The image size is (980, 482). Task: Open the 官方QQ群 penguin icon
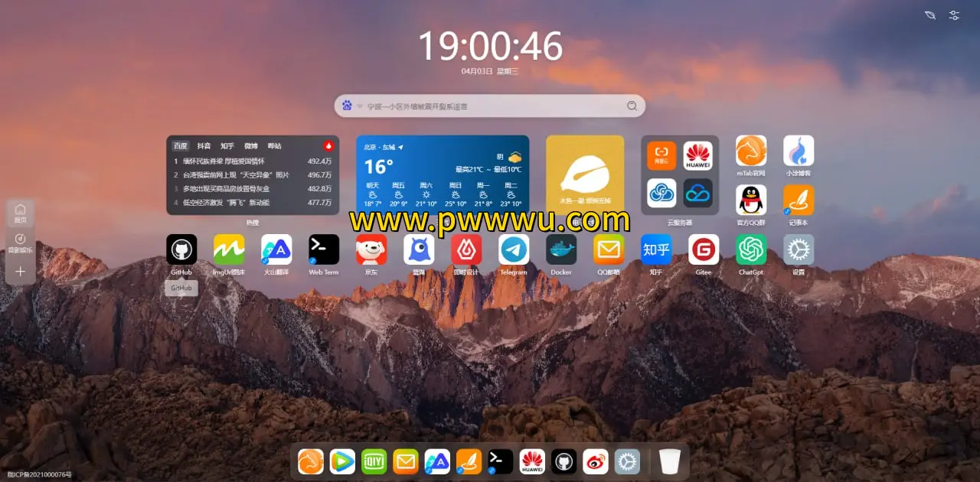click(x=751, y=200)
